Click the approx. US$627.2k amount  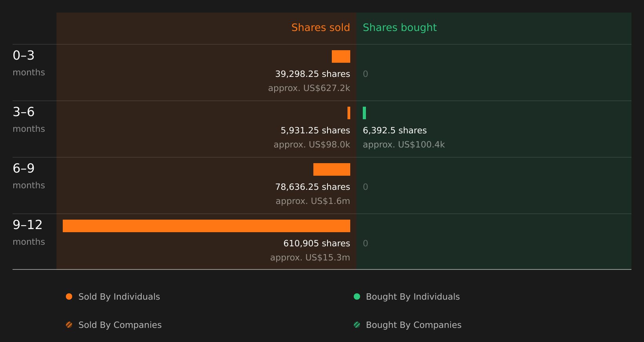click(x=309, y=88)
